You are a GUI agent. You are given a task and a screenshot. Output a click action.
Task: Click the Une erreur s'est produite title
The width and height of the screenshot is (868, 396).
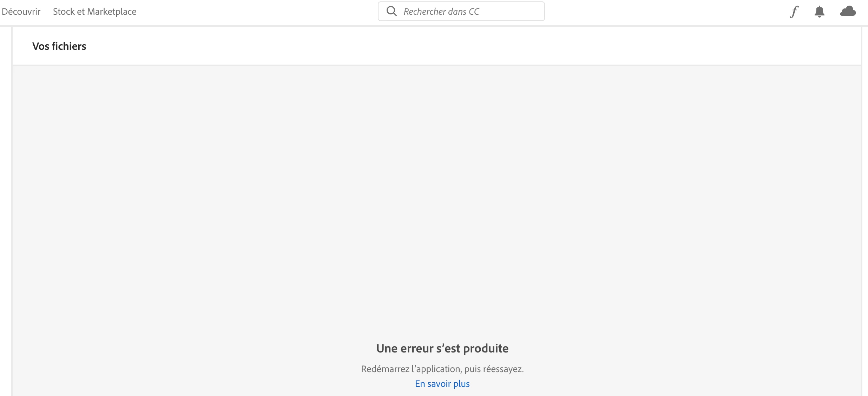tap(442, 348)
